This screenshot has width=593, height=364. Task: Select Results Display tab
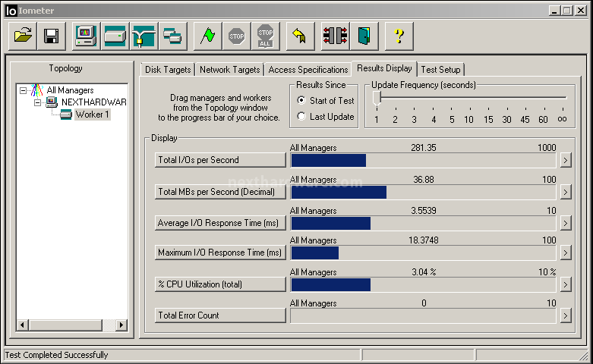[384, 68]
